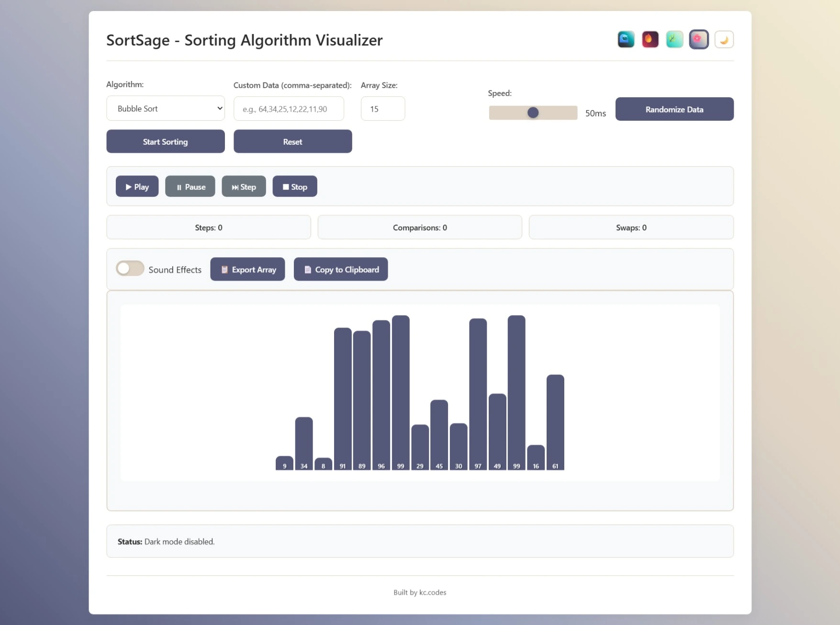
Task: Click the SortSage title heading
Action: [x=245, y=40]
